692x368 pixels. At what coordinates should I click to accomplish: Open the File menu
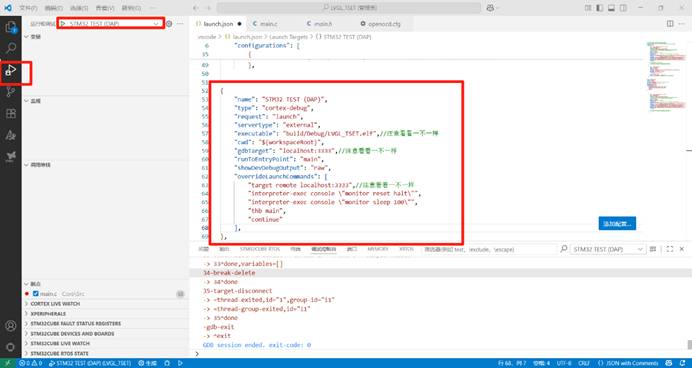(28, 8)
